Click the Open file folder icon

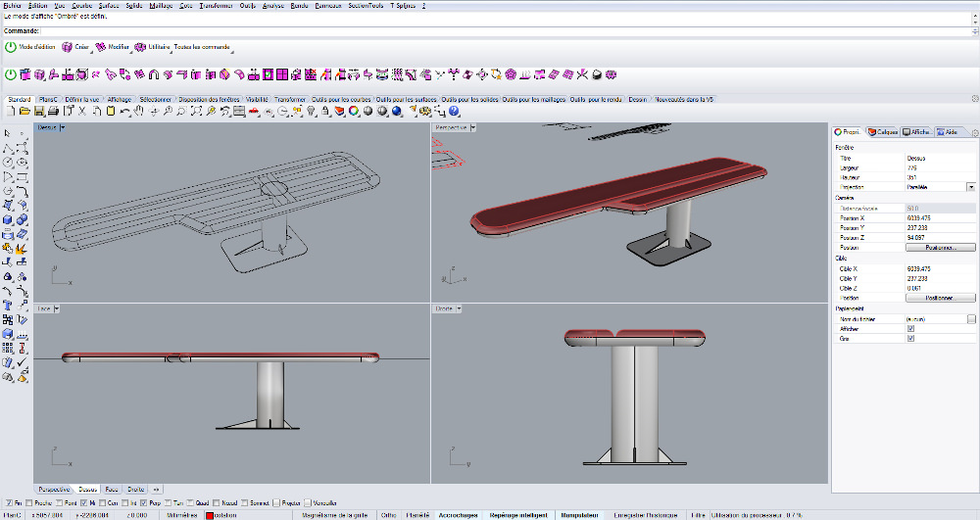coord(23,112)
